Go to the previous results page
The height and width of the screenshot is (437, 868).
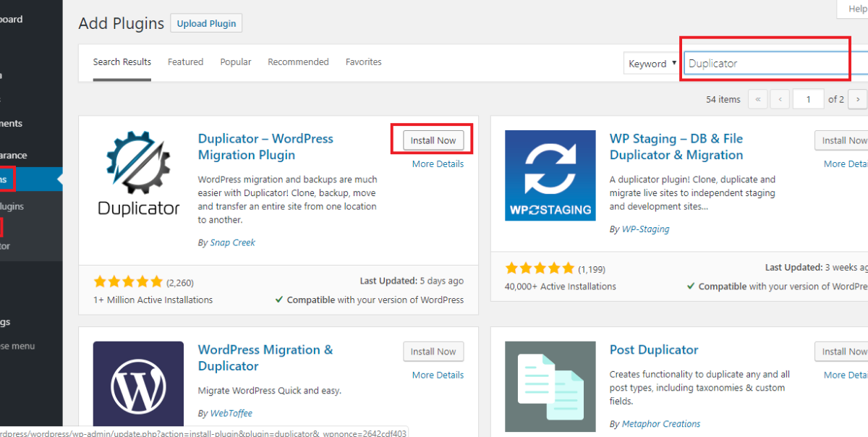tap(780, 99)
